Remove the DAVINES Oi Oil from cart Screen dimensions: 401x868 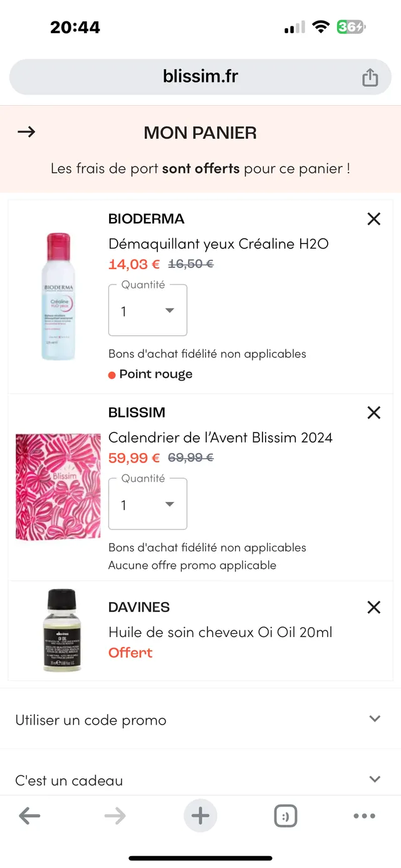[x=373, y=607]
